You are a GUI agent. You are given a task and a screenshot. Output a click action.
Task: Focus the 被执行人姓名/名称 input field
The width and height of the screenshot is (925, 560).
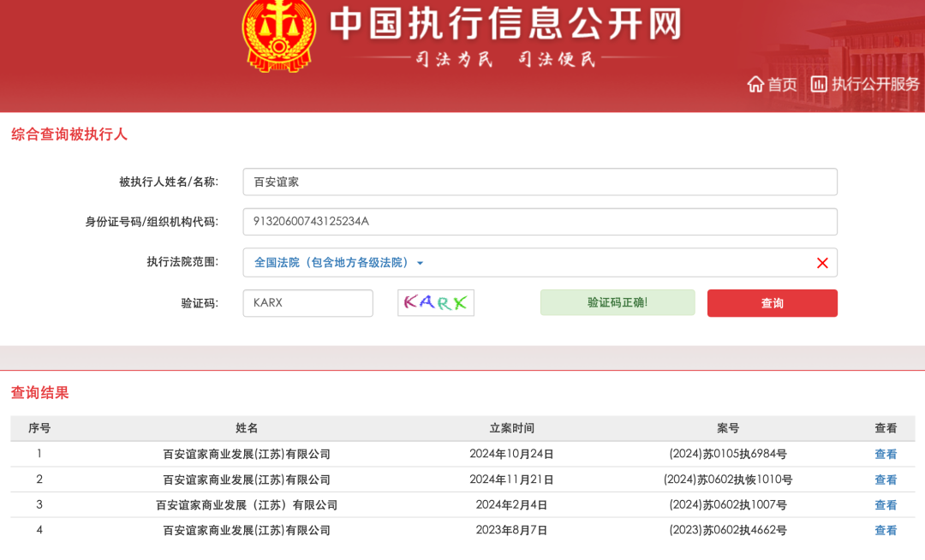pos(540,182)
